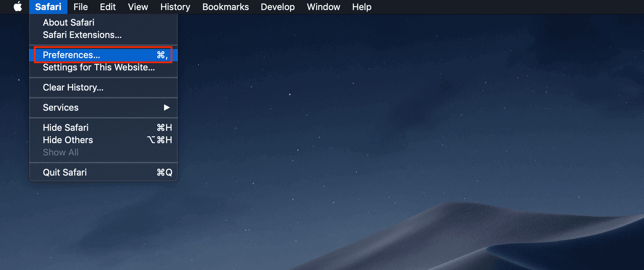Open the File menu
The width and height of the screenshot is (644, 270).
(x=80, y=7)
